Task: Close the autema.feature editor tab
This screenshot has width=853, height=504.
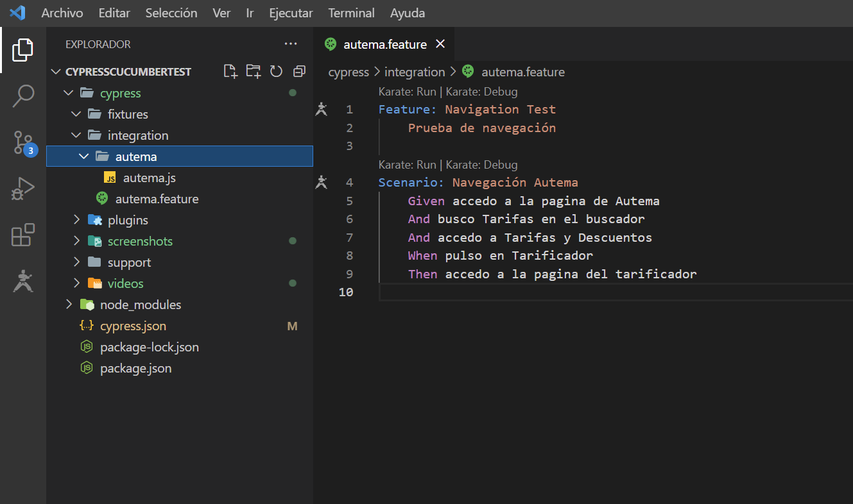Action: (x=440, y=44)
